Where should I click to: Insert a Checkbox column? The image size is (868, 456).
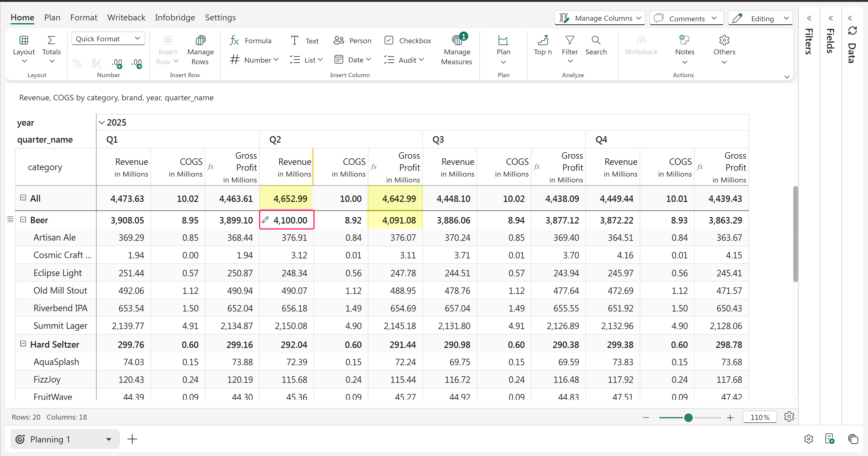point(407,41)
